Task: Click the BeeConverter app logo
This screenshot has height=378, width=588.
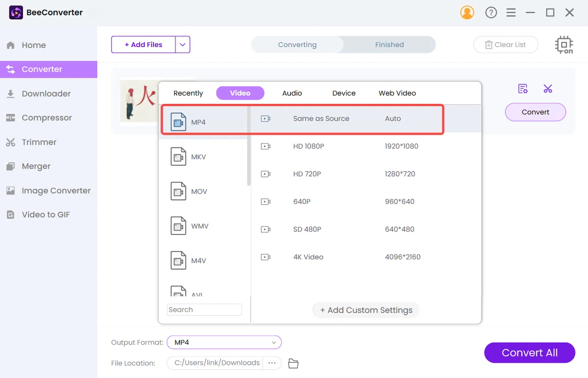Action: 16,12
